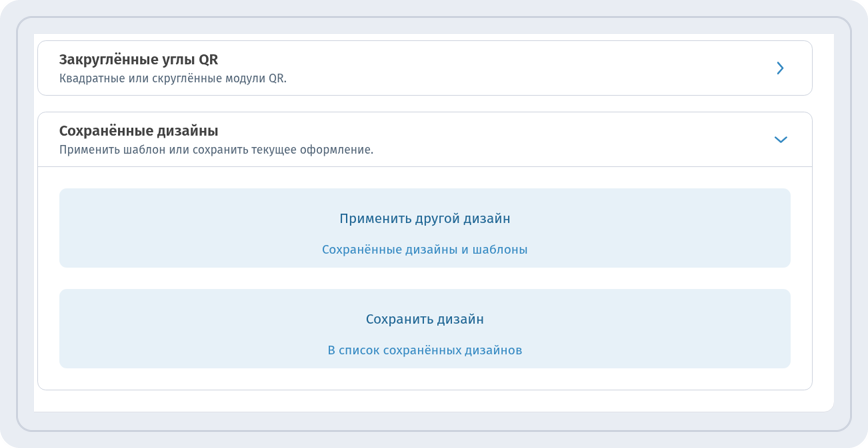Hide the saved designs panel using the blue arrow
Viewport: 868px width, 448px height.
coord(781,140)
